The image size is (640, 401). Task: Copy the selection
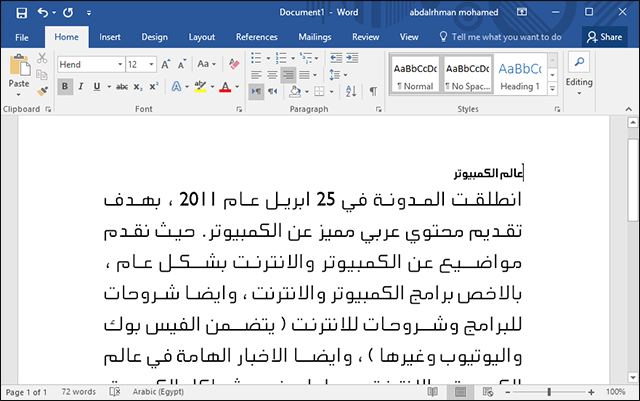click(42, 75)
